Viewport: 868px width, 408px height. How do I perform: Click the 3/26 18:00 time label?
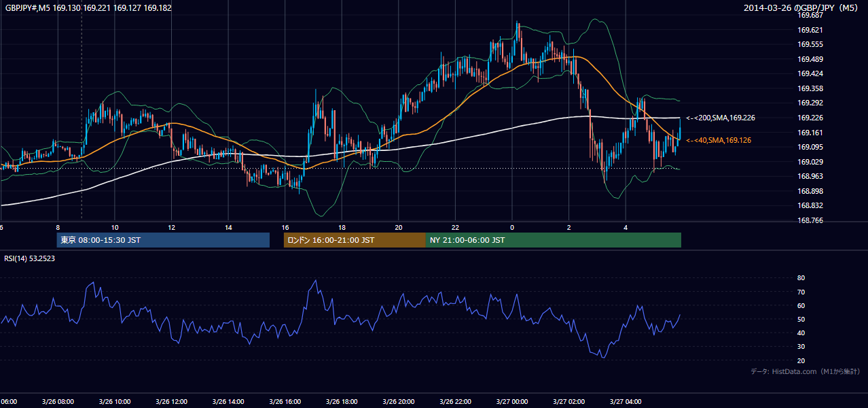[342, 401]
